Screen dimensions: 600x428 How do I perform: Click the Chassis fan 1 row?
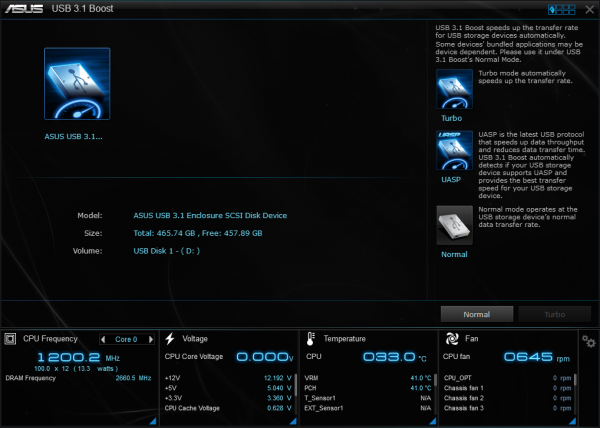507,388
